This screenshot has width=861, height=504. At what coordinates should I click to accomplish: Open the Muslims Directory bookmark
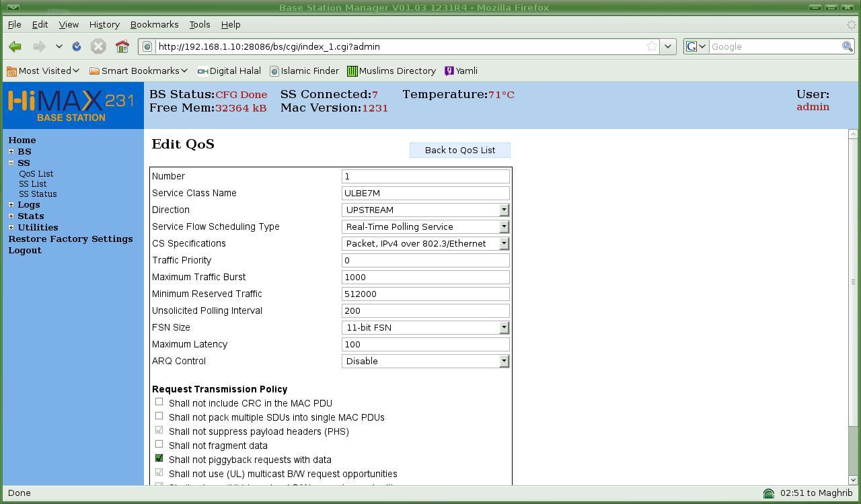pyautogui.click(x=391, y=71)
